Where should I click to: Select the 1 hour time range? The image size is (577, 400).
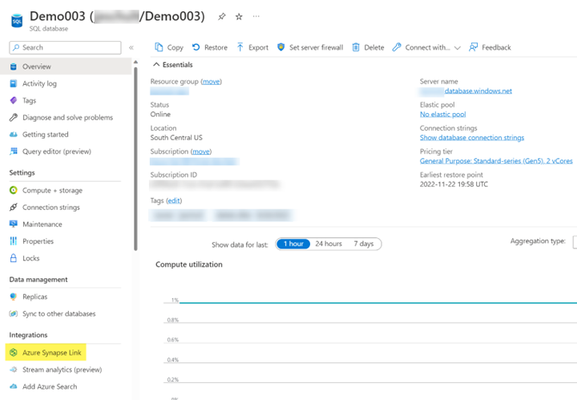click(x=293, y=244)
